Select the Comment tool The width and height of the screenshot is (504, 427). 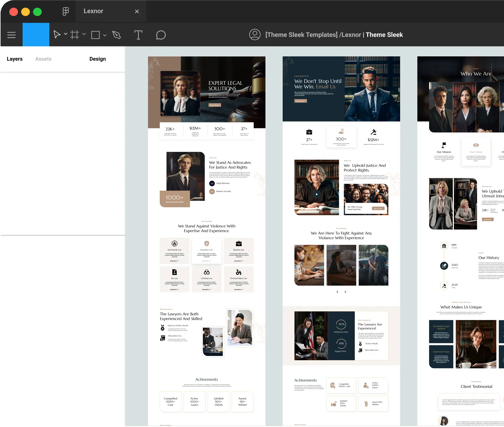click(161, 35)
